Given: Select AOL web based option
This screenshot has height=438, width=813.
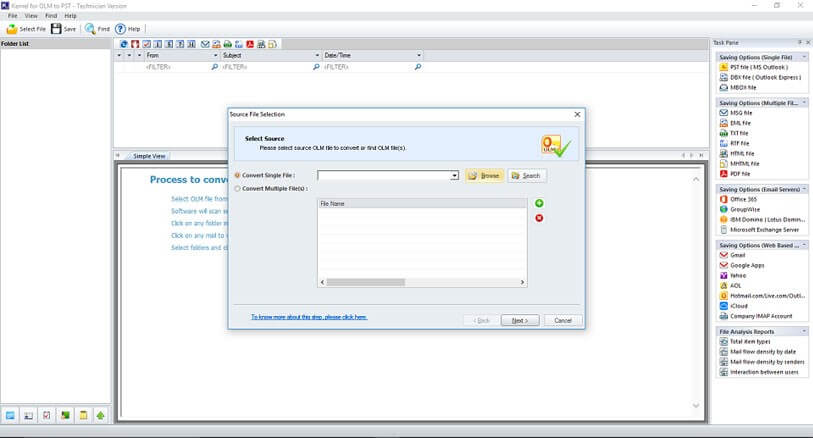Looking at the screenshot, I should (731, 286).
